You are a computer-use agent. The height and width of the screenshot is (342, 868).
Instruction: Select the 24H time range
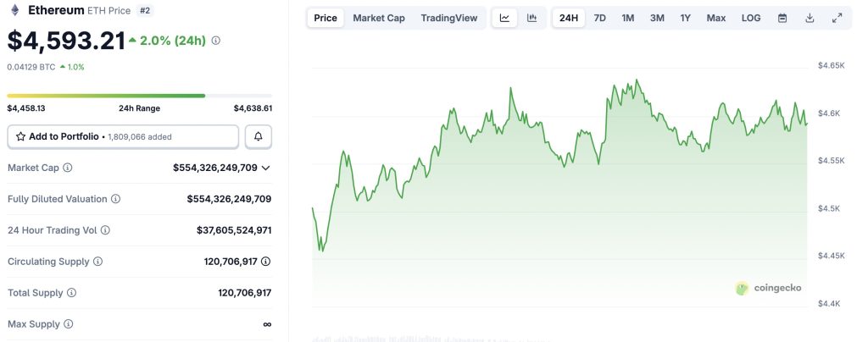tap(569, 18)
